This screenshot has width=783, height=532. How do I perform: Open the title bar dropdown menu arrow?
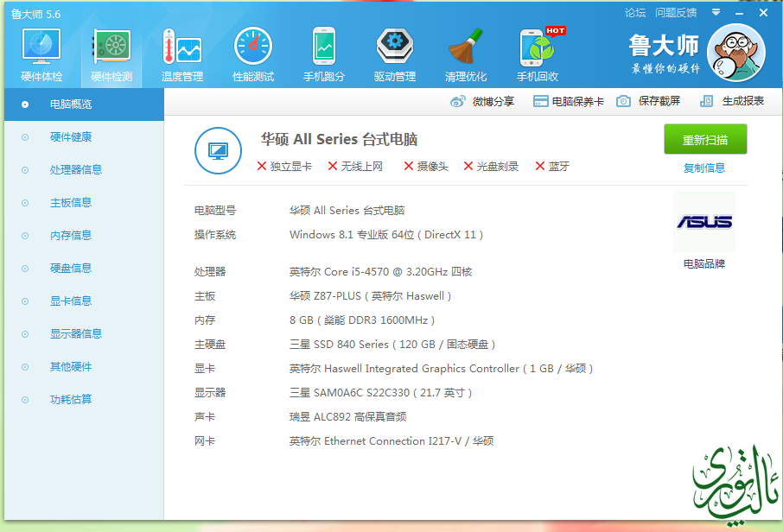[x=716, y=12]
